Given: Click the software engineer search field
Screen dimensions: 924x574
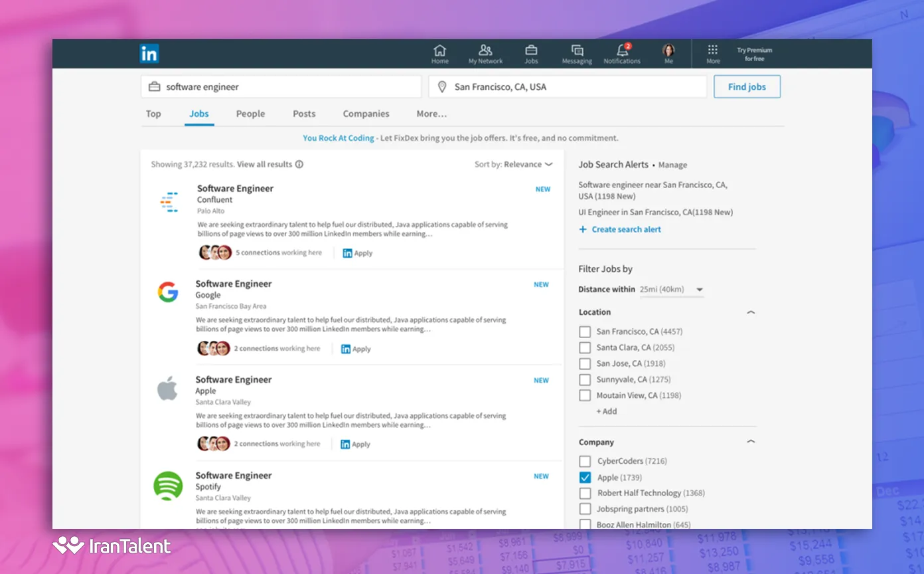Looking at the screenshot, I should click(x=281, y=87).
